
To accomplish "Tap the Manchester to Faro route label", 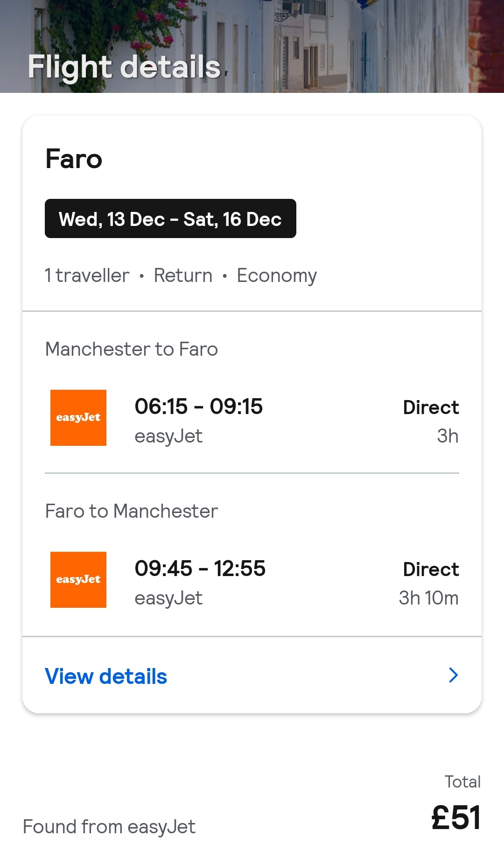I will pyautogui.click(x=132, y=349).
